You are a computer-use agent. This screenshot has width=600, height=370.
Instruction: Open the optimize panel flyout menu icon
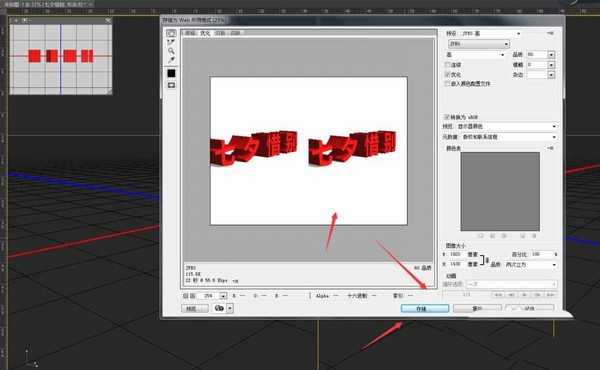tap(550, 34)
